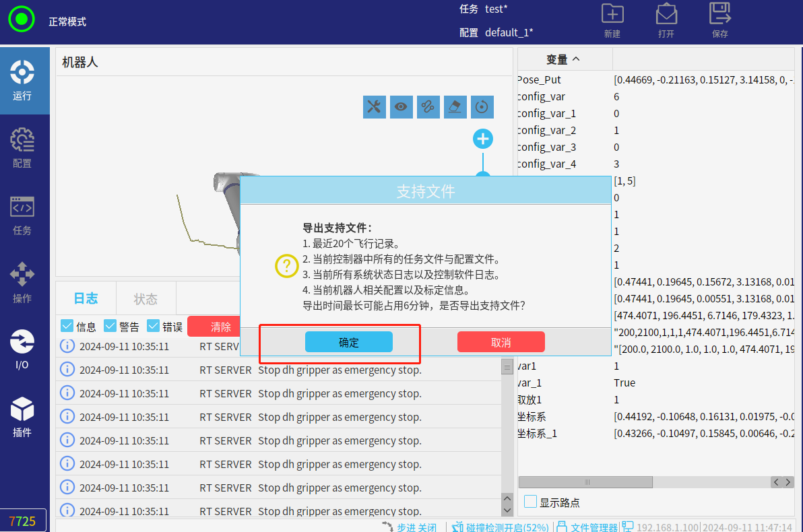
Task: Switch to the 状态 tab
Action: coord(146,299)
